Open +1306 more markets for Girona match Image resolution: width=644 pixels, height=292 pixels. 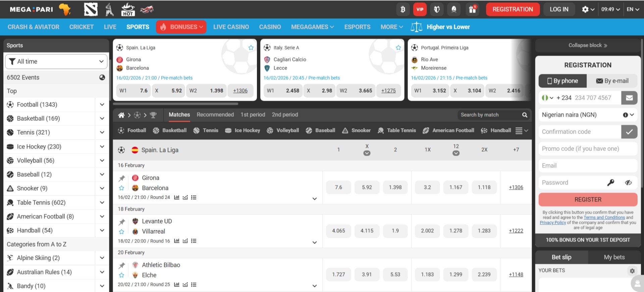coord(516,187)
